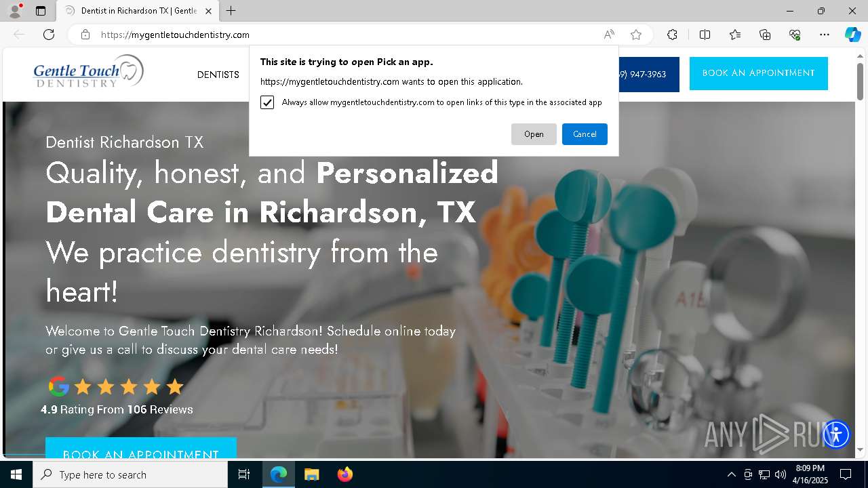Image resolution: width=868 pixels, height=488 pixels.
Task: Click Cancel in the dialog
Action: pos(585,134)
